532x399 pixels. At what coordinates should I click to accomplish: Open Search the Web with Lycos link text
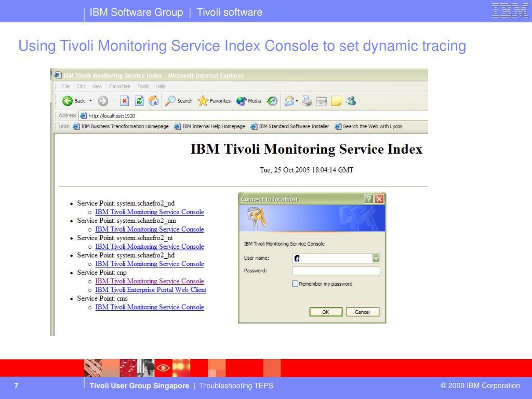[x=373, y=126]
